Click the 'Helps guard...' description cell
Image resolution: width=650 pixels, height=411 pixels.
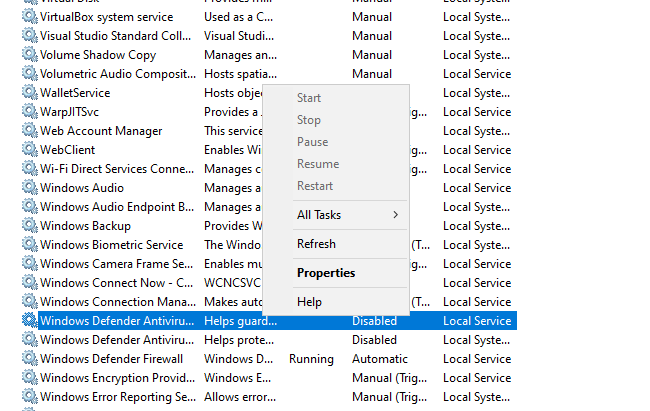point(240,321)
